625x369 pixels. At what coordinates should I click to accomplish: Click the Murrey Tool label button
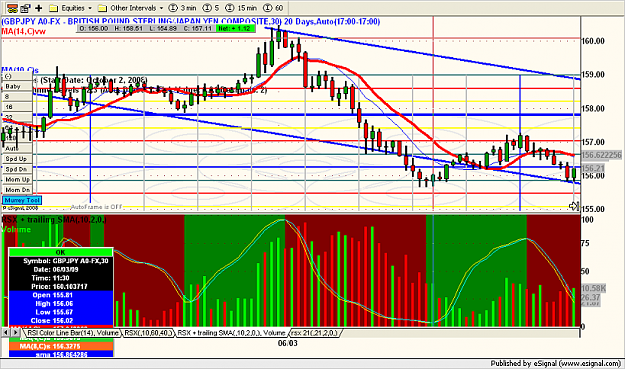pyautogui.click(x=22, y=200)
